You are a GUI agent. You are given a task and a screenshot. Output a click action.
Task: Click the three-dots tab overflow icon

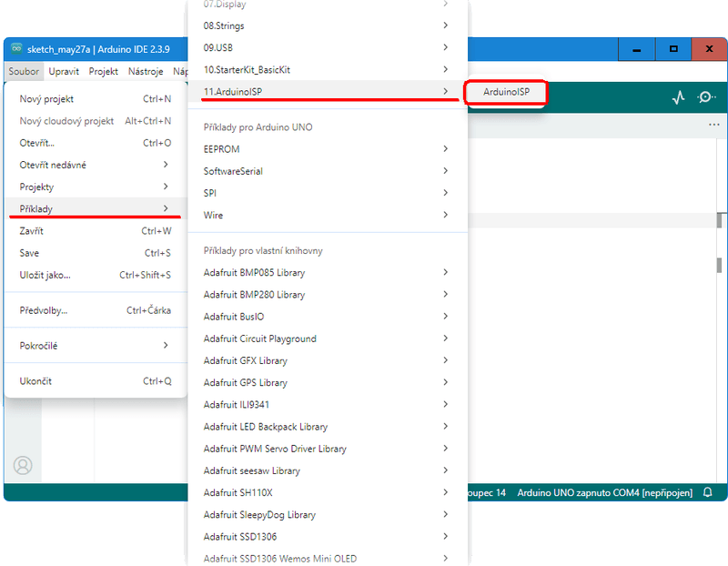(x=714, y=125)
